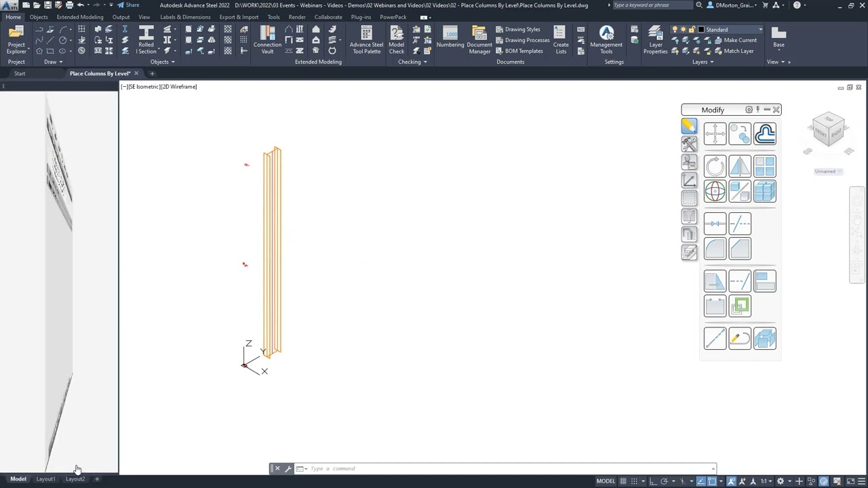Toggle object snap in the status bar

pyautogui.click(x=712, y=481)
